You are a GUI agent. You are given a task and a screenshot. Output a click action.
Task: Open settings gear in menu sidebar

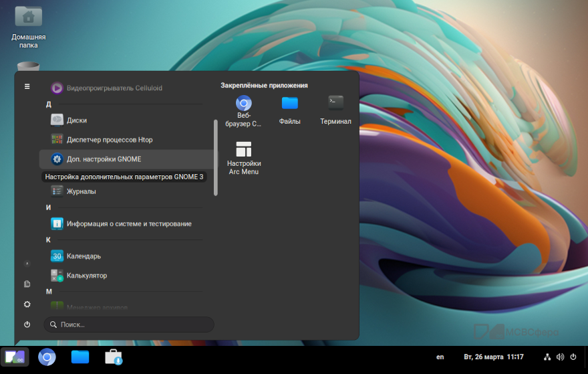27,304
